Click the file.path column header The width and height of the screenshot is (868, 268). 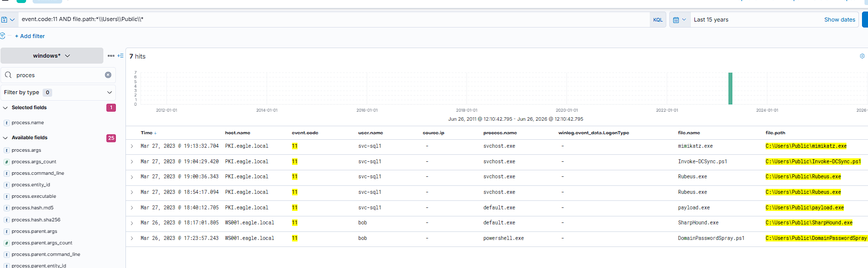click(x=775, y=133)
